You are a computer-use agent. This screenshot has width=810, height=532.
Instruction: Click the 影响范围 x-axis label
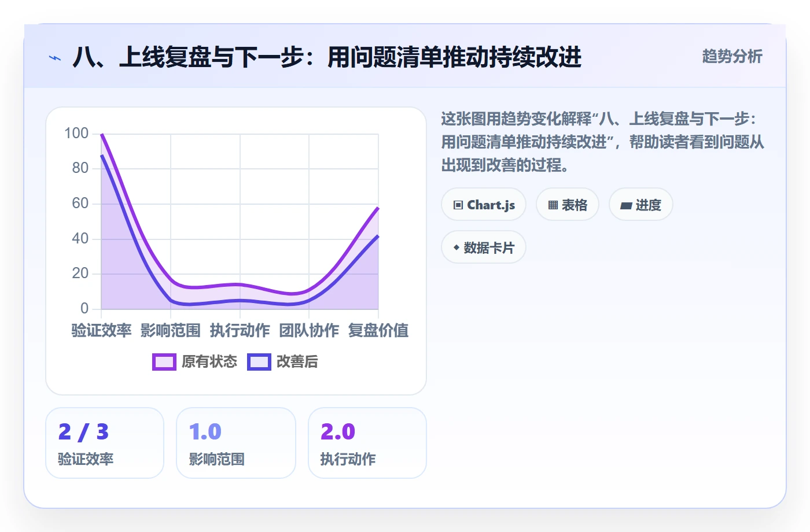tap(171, 330)
